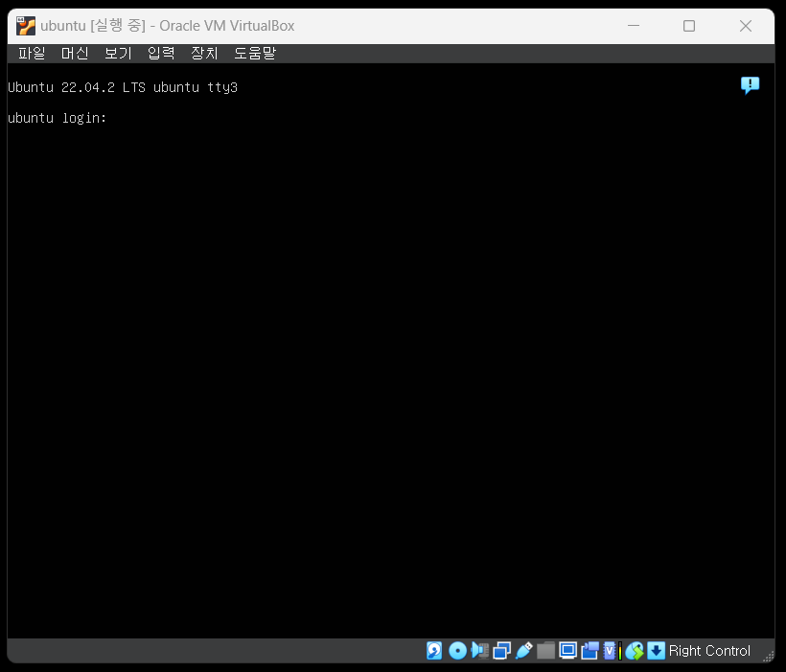
Task: Click the optical disc drive status icon
Action: pyautogui.click(x=457, y=651)
